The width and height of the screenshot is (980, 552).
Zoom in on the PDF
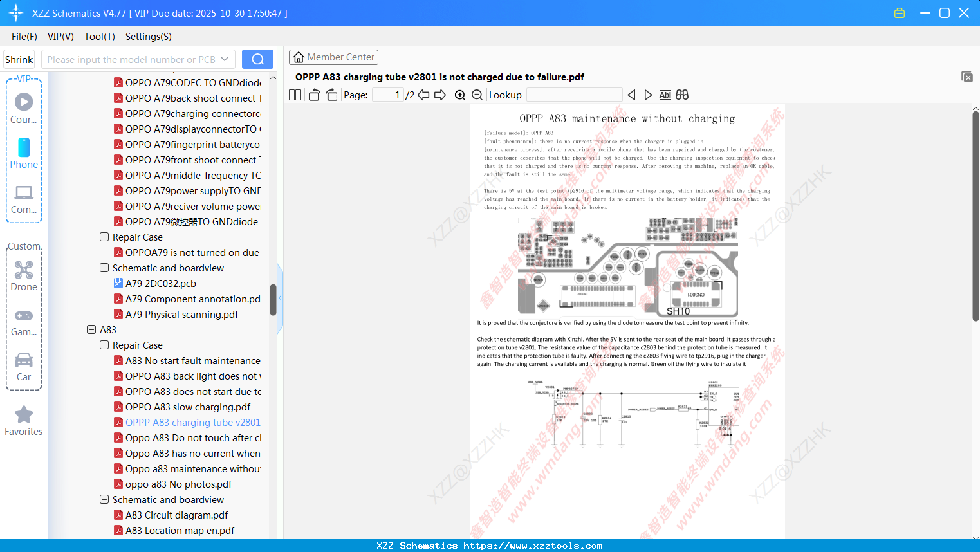460,95
